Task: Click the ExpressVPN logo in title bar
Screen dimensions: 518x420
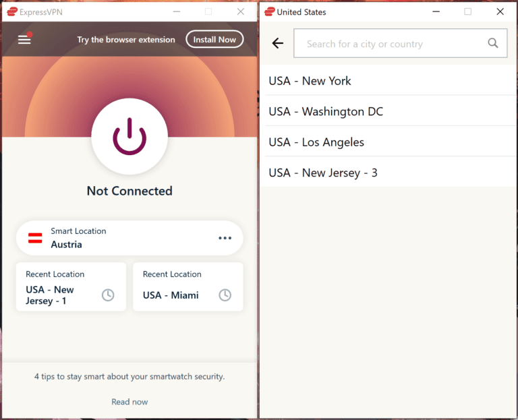Action: (x=12, y=12)
